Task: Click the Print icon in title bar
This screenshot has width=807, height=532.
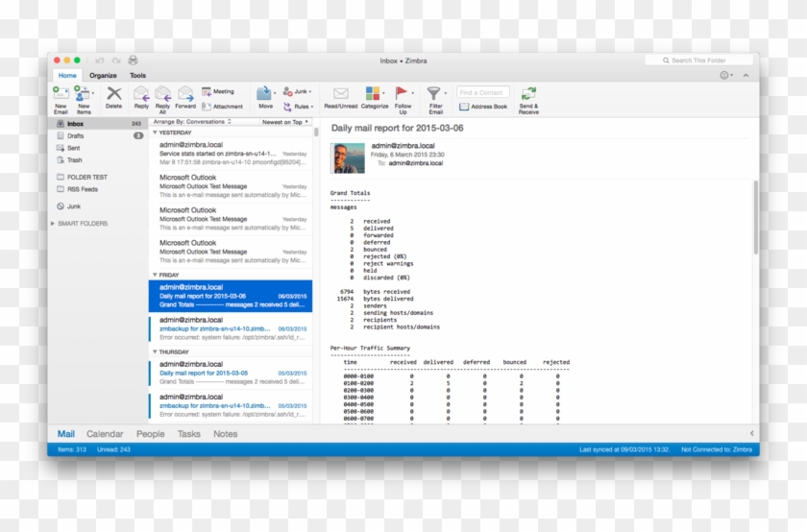Action: click(x=133, y=60)
